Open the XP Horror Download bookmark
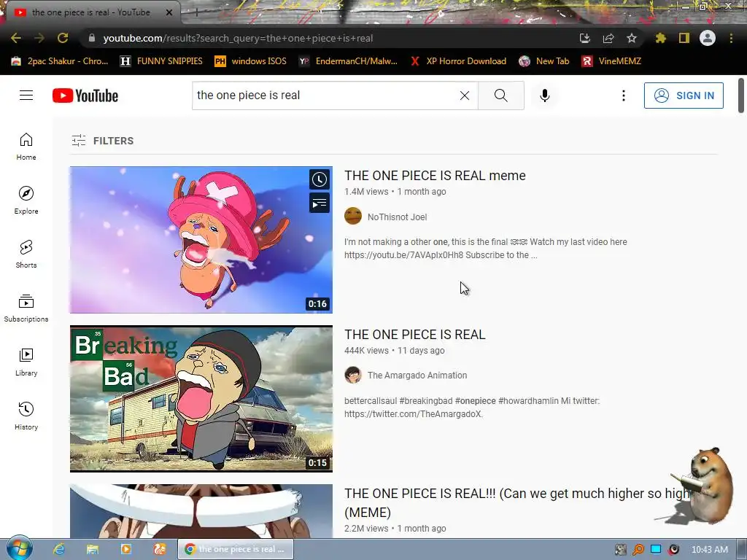The width and height of the screenshot is (747, 560). click(458, 61)
